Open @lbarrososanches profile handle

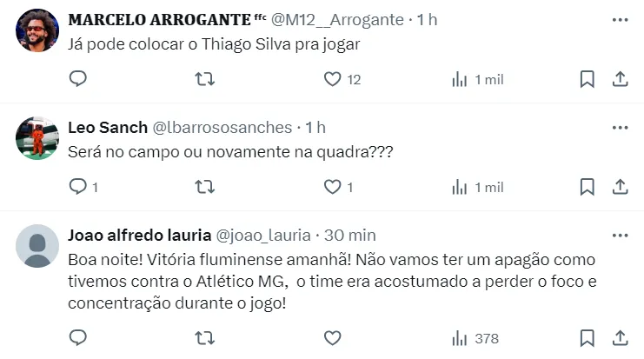222,127
